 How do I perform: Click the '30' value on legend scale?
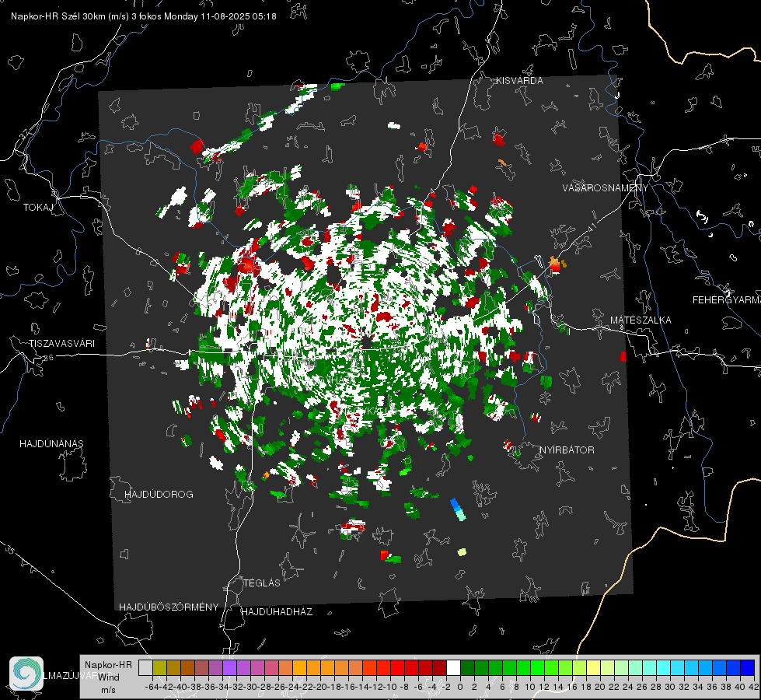coord(670,687)
